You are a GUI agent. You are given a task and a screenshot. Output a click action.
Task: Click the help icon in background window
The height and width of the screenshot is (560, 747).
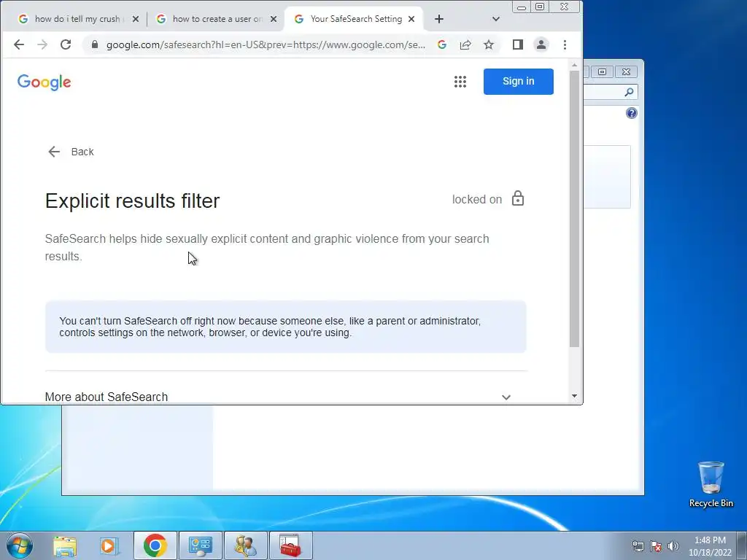632,113
